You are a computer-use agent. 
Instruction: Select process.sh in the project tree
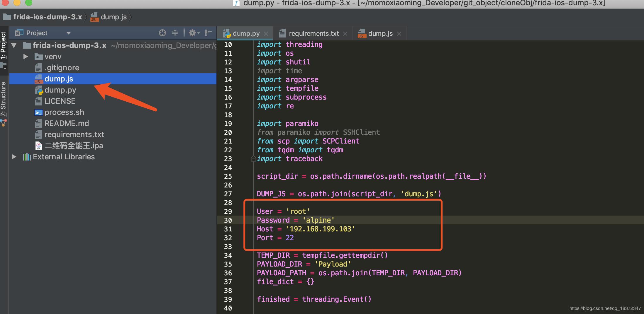click(x=64, y=112)
